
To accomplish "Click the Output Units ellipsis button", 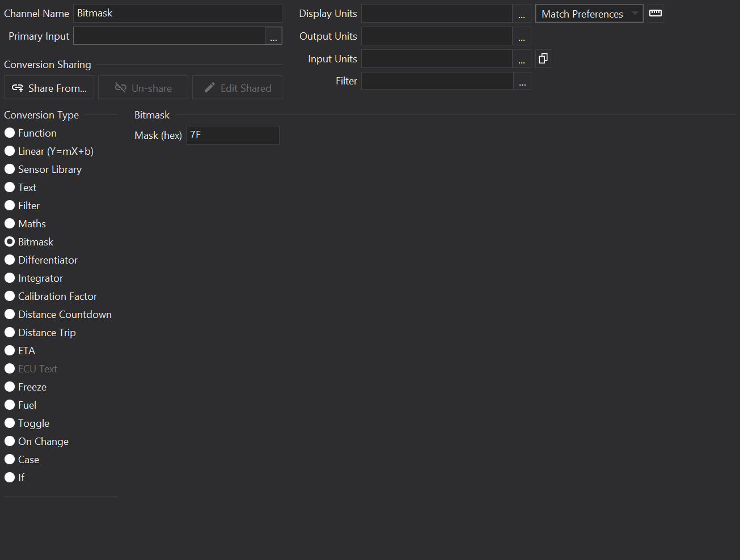I will coord(522,36).
